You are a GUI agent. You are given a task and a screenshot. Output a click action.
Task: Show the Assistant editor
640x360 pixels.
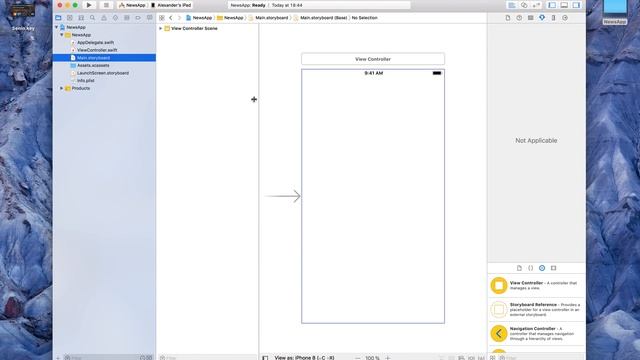pyautogui.click(x=524, y=5)
